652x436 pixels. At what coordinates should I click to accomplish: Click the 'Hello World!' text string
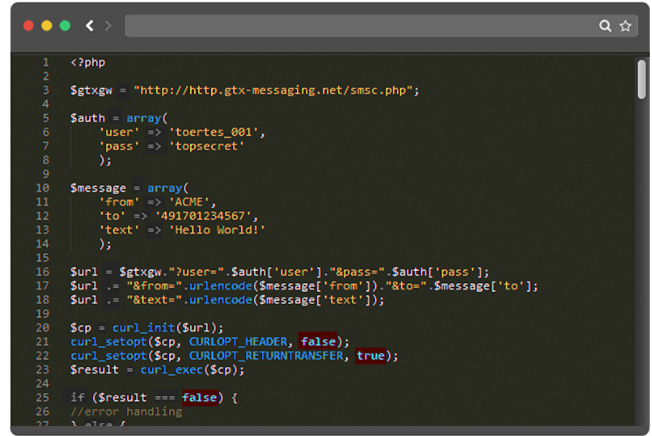point(217,230)
